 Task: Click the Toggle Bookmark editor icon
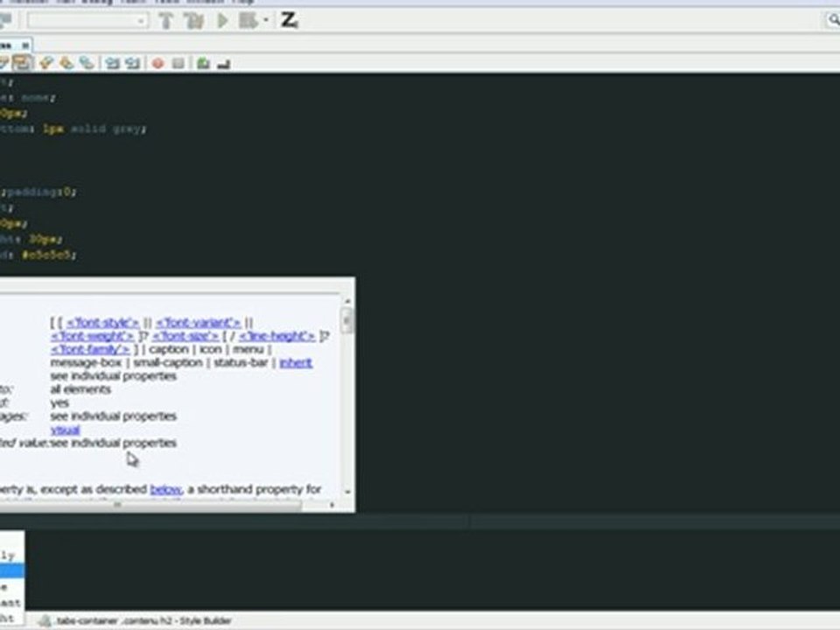pyautogui.click(x=87, y=63)
